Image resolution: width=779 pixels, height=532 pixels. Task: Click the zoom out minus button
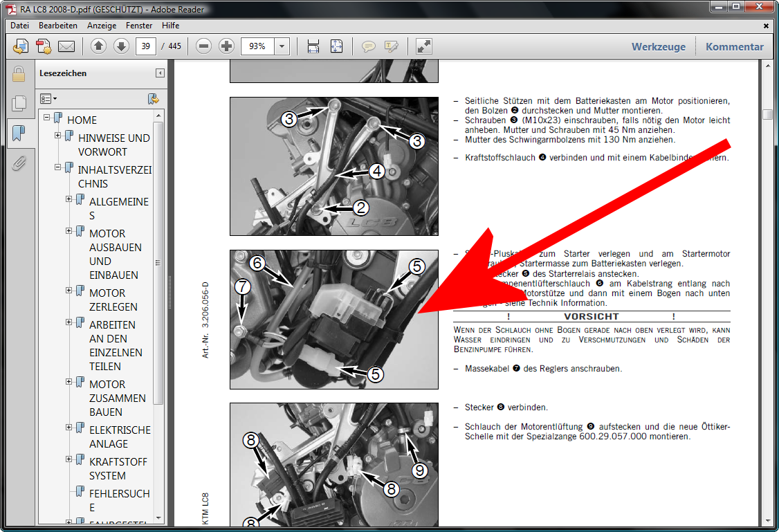(x=203, y=46)
